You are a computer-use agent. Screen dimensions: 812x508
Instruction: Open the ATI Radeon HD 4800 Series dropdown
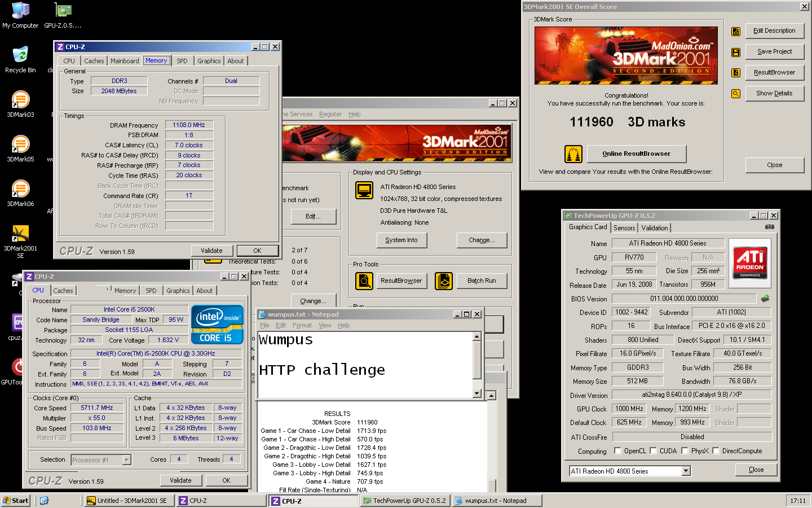(x=686, y=471)
